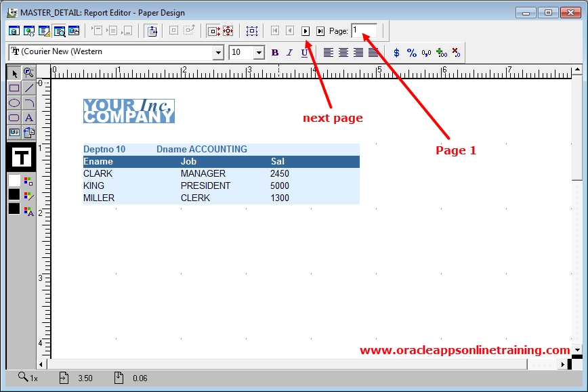Select the Sal column header
The height and width of the screenshot is (392, 588).
coord(278,162)
